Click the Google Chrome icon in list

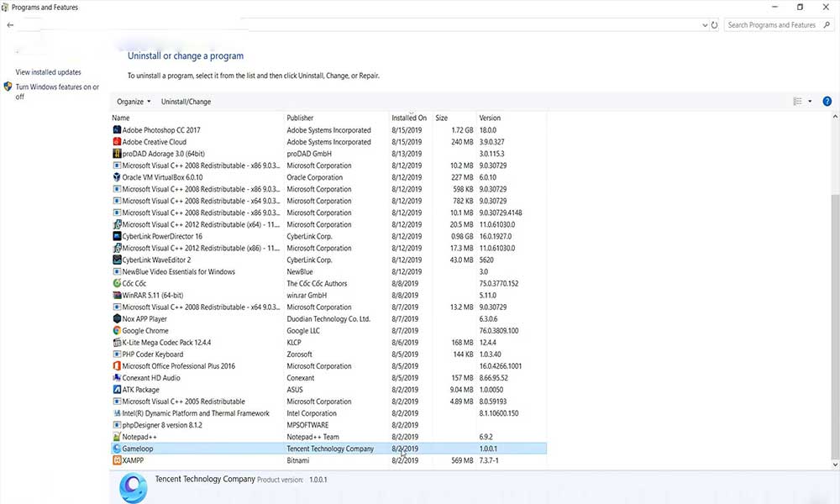click(117, 330)
